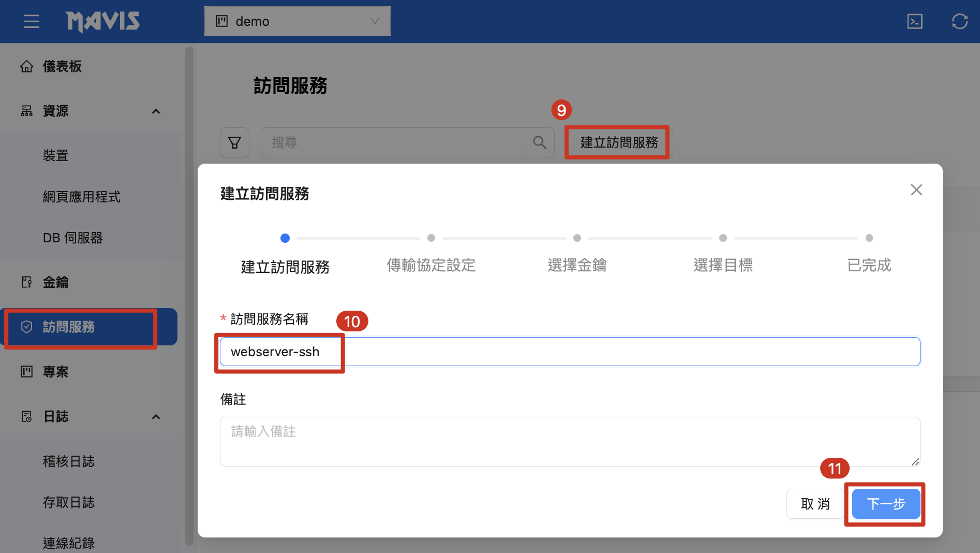Viewport: 980px width, 553px height.
Task: Collapse the 日誌 section
Action: click(156, 417)
